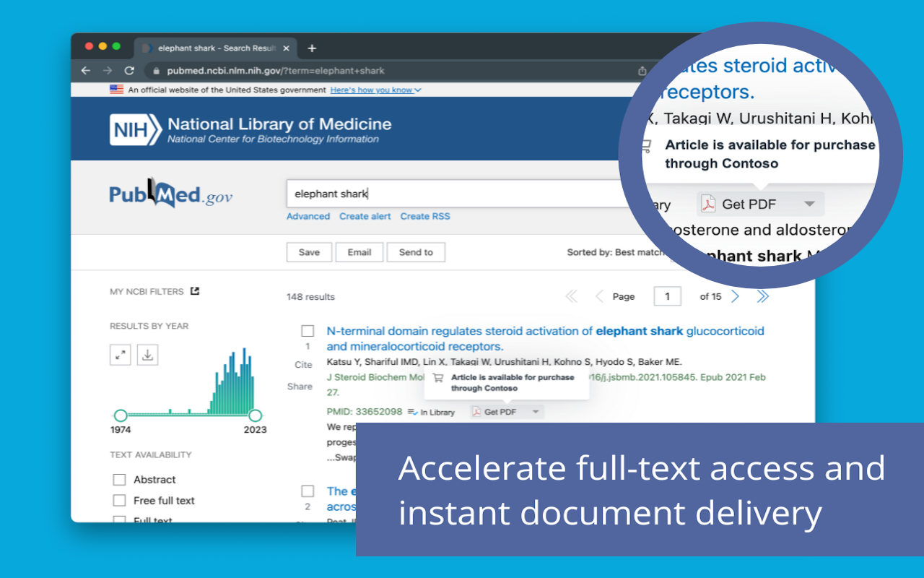Click the browser address bar URL
Screen dimensions: 924x578
pyautogui.click(x=276, y=71)
